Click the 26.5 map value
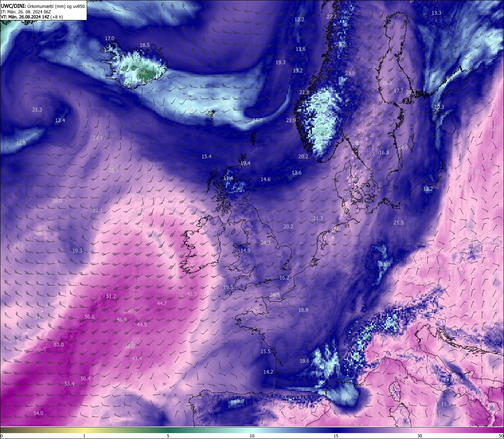 click(x=275, y=295)
